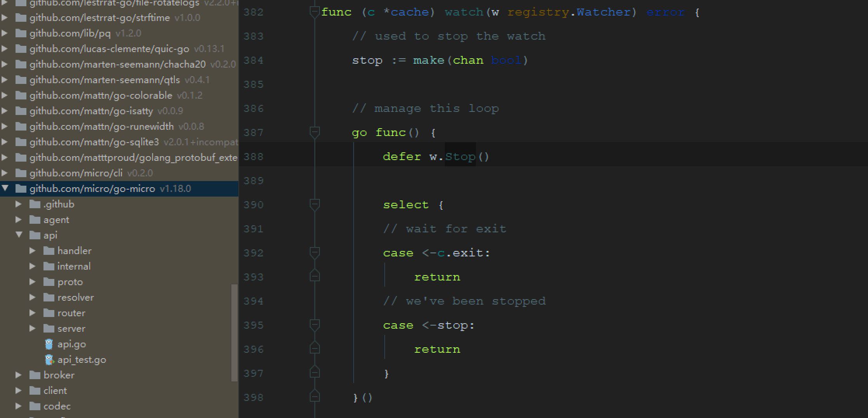Open the api.go file
This screenshot has height=418, width=868.
tap(71, 344)
